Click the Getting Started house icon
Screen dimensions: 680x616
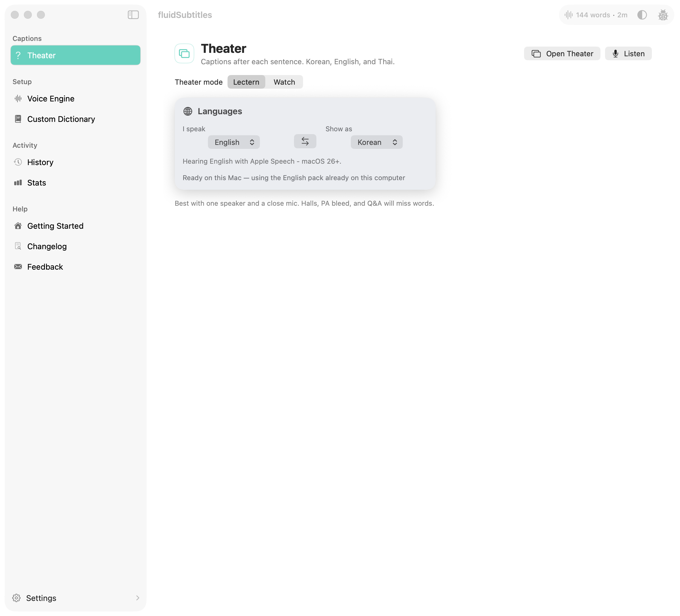[18, 226]
